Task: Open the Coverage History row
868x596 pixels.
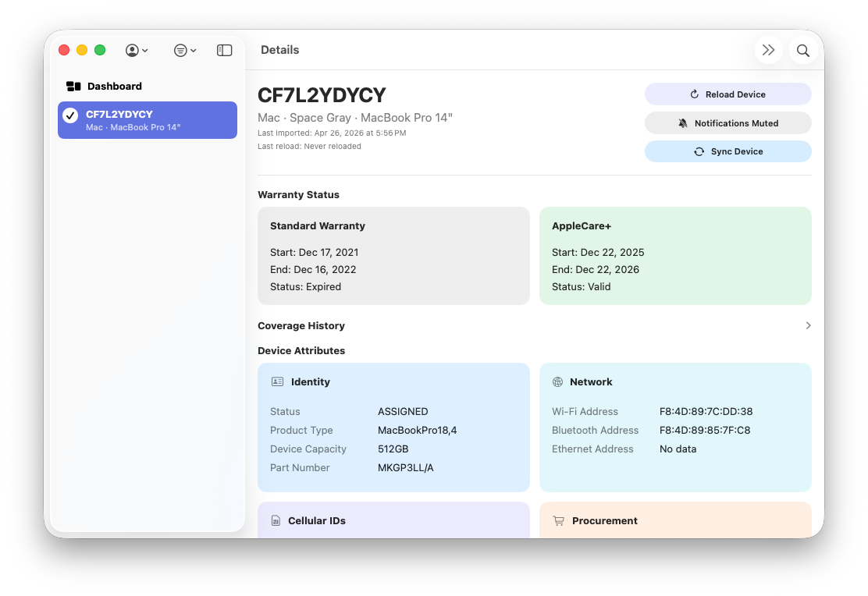Action: 535,325
